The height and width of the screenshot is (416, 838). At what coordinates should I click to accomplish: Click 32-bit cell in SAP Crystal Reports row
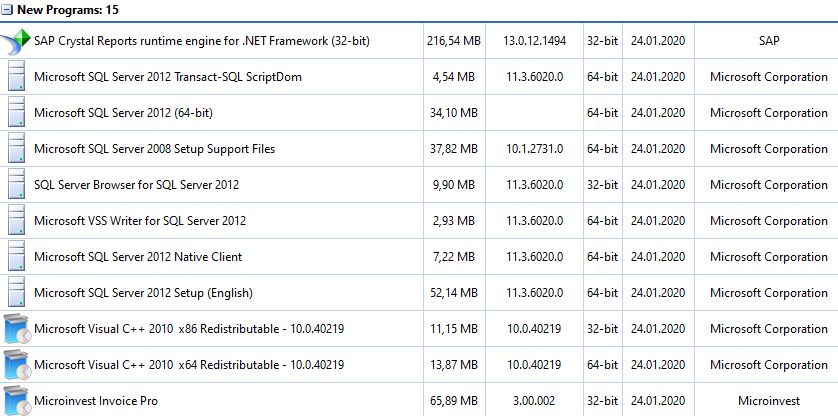pos(602,41)
